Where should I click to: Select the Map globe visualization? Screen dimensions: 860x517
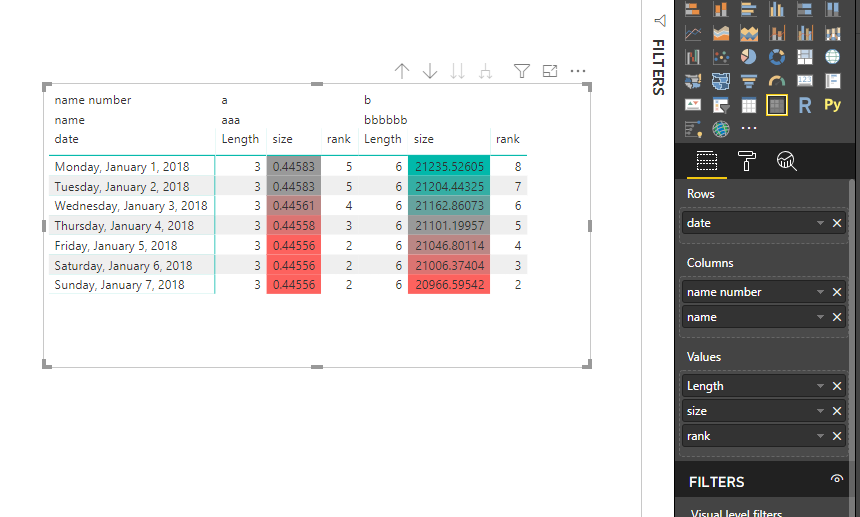833,57
